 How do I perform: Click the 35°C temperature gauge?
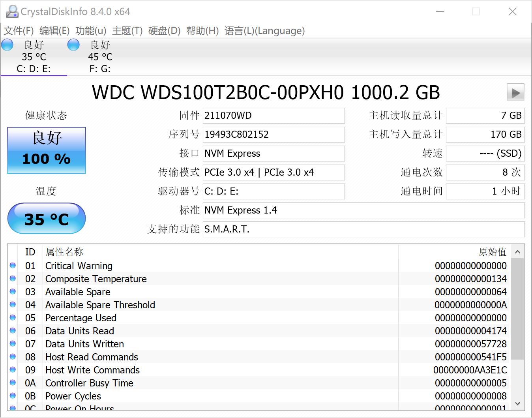tap(46, 219)
